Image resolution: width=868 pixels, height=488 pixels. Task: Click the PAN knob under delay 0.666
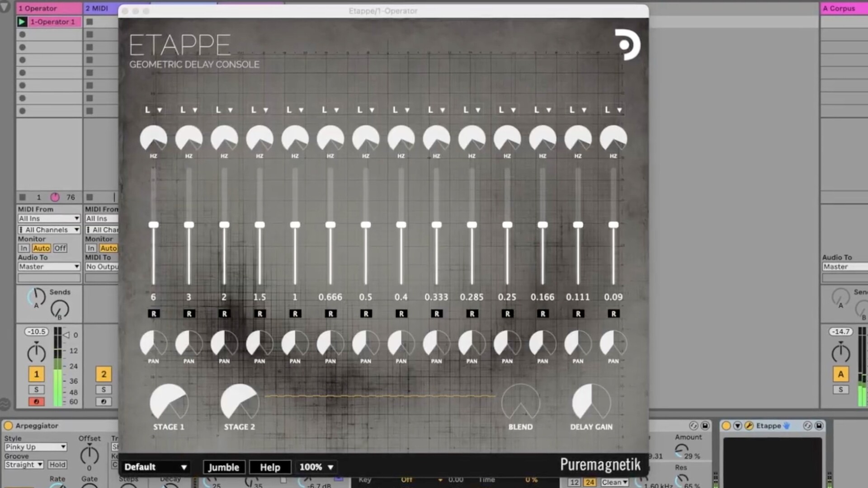[x=330, y=344]
